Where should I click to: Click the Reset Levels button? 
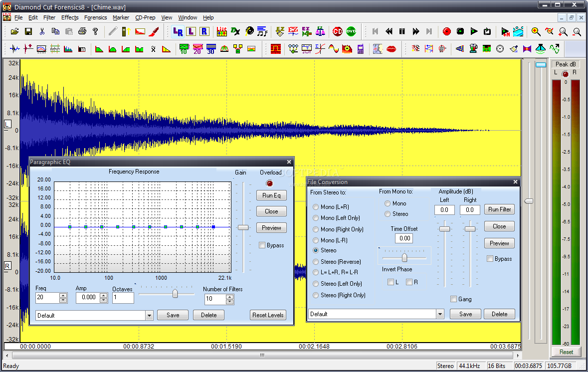(x=268, y=315)
